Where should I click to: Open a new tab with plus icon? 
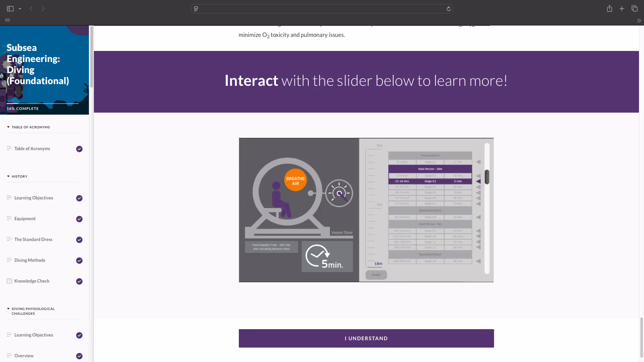(622, 9)
